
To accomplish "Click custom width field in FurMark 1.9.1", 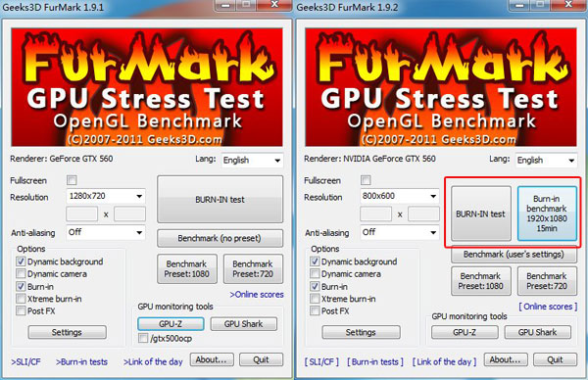I will click(82, 214).
